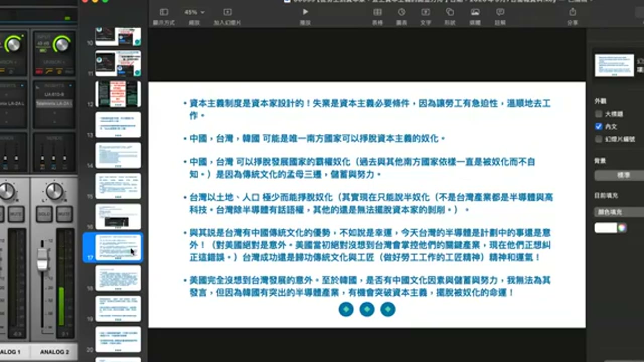
Task: Add a comment with the Comment icon
Action: (500, 12)
